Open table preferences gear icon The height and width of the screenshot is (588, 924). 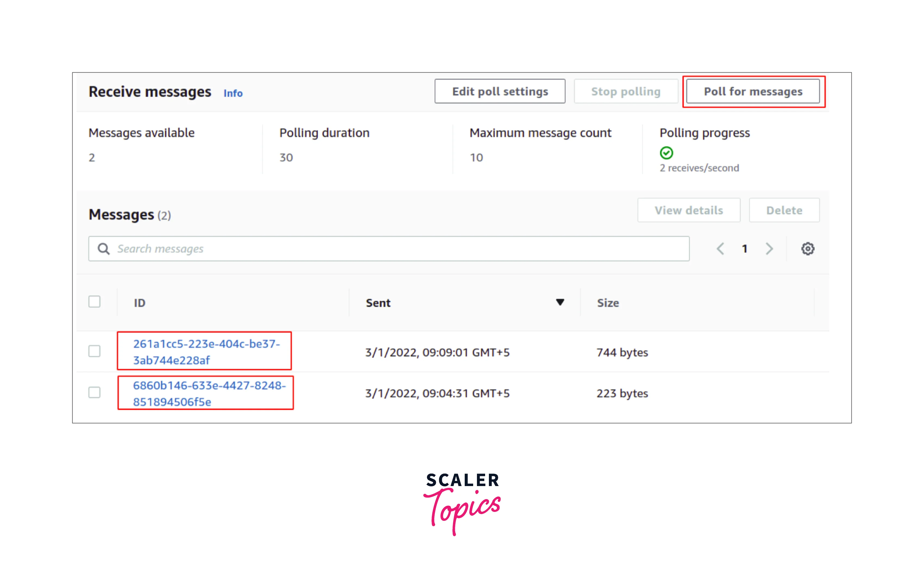point(807,249)
